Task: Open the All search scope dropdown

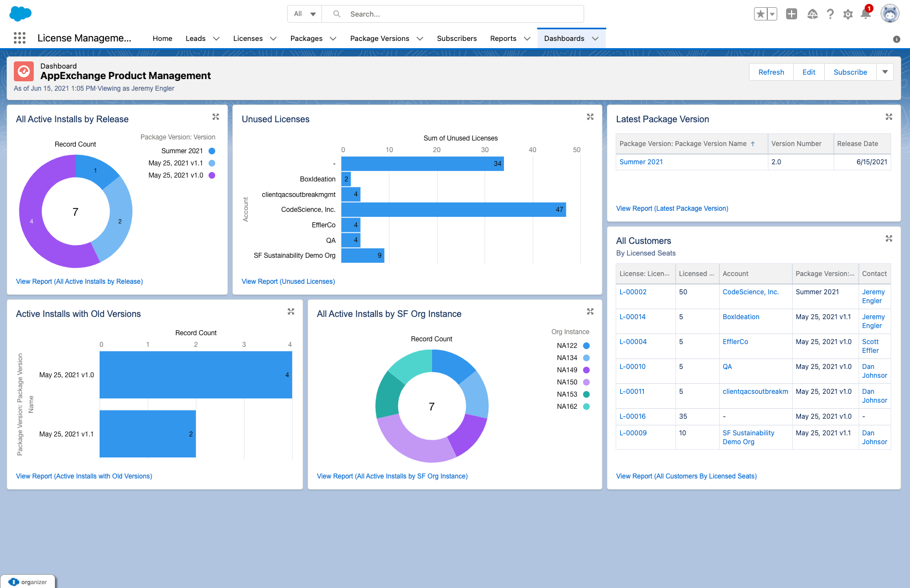Action: click(x=305, y=14)
